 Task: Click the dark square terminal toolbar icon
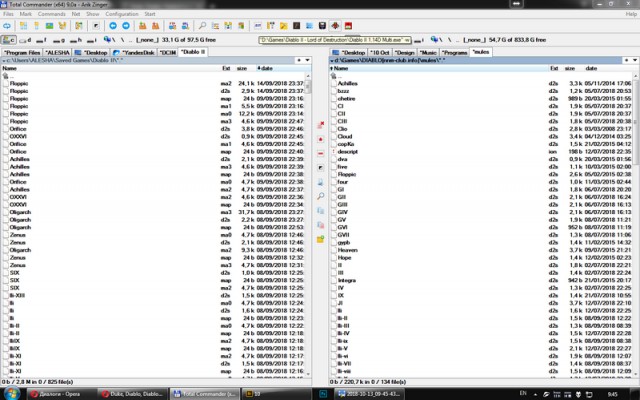[296, 26]
